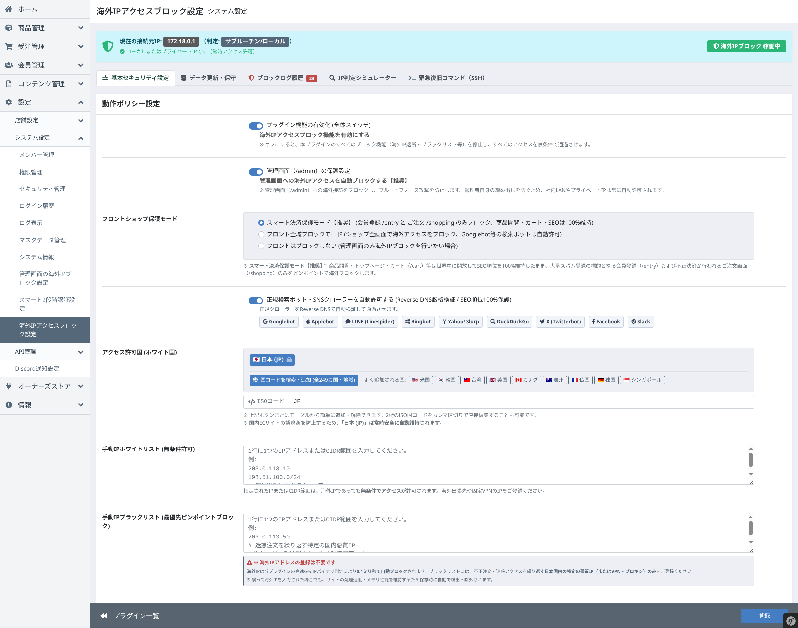The width and height of the screenshot is (798, 628).
Task: Add the United States flag country shortcut
Action: [x=421, y=380]
